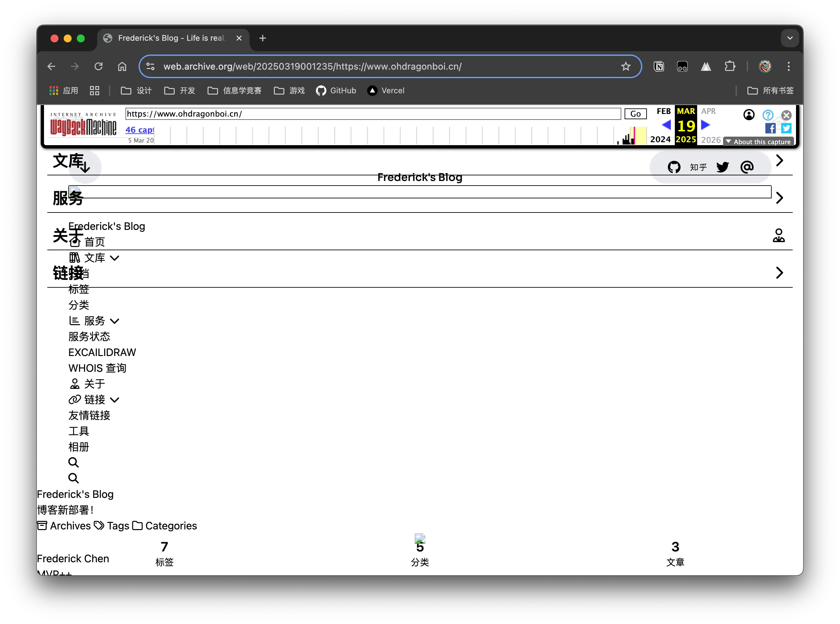The image size is (840, 624).
Task: Reload the current page
Action: [99, 66]
